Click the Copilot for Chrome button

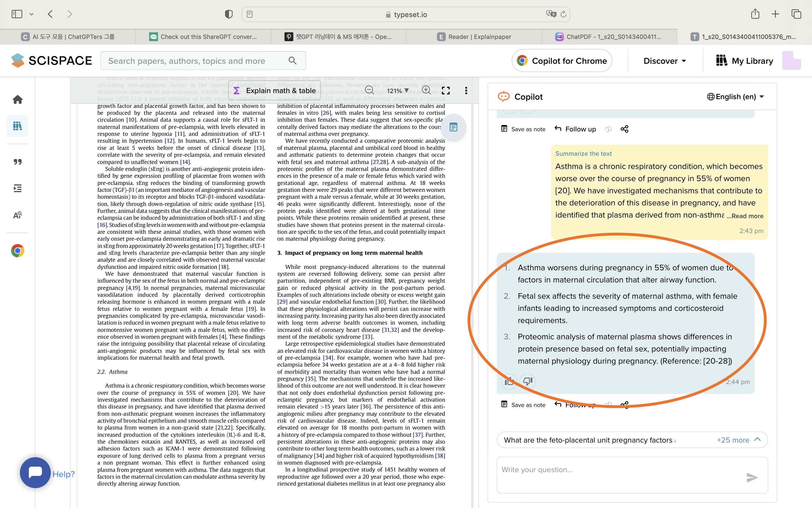point(562,61)
